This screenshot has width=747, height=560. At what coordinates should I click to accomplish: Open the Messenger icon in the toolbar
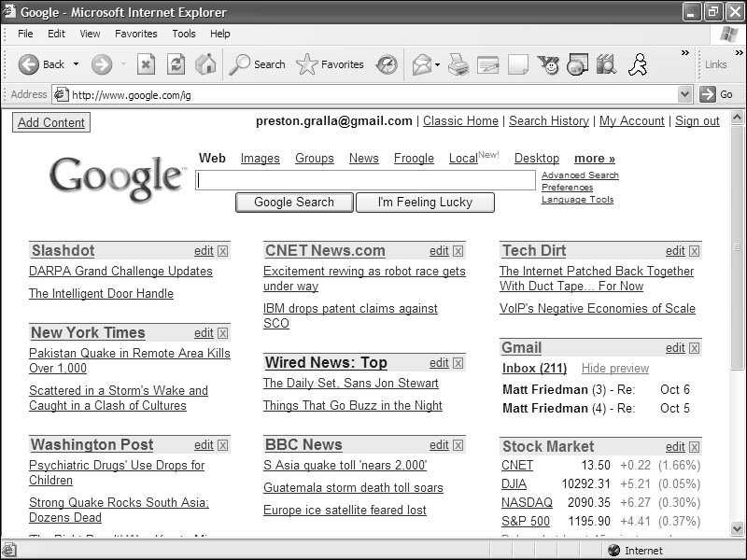pyautogui.click(x=548, y=64)
